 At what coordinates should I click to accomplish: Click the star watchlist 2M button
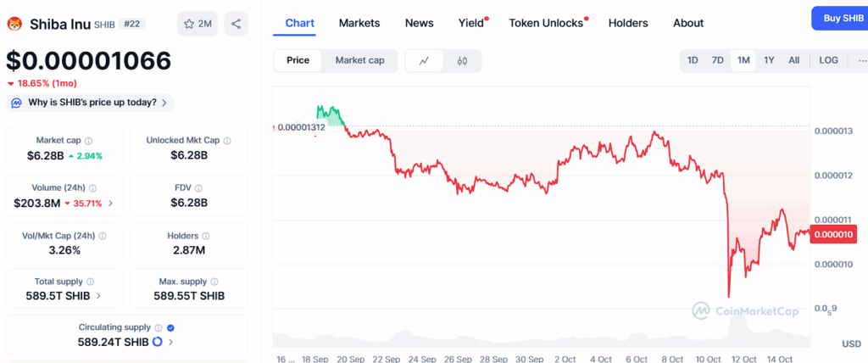pos(197,24)
